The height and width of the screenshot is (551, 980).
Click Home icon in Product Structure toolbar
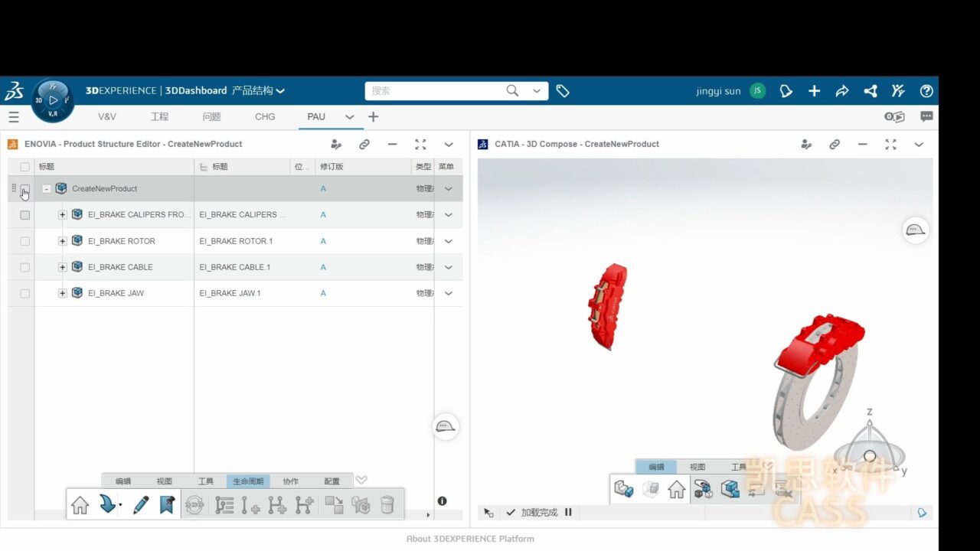pos(80,505)
